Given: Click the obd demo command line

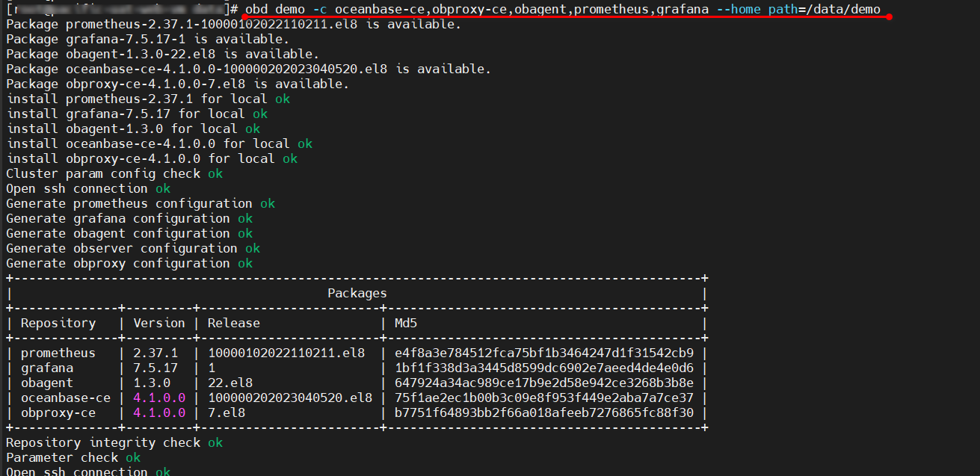Looking at the screenshot, I should click(x=563, y=9).
